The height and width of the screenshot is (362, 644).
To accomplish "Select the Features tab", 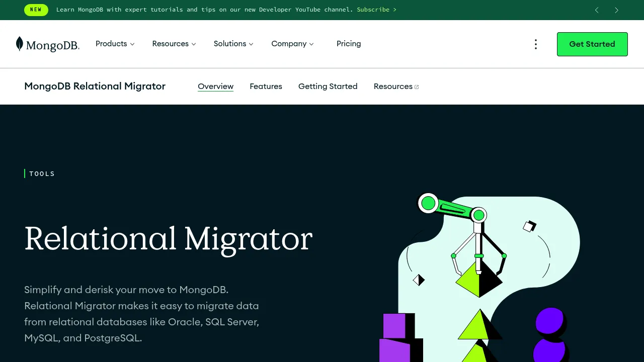I will 266,86.
